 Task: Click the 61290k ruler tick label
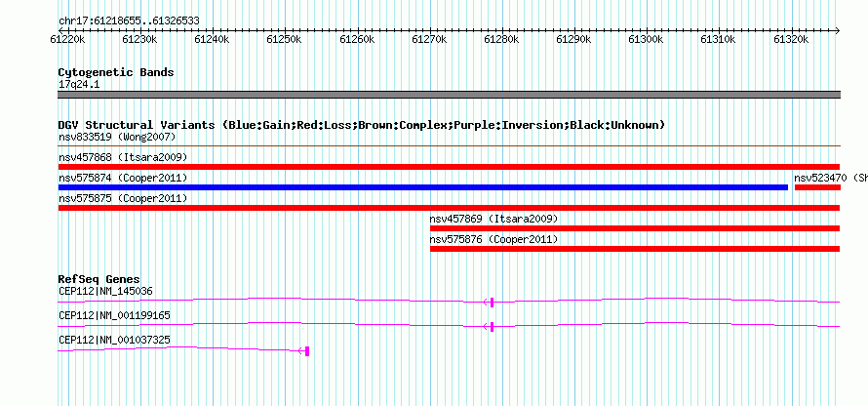[x=574, y=39]
